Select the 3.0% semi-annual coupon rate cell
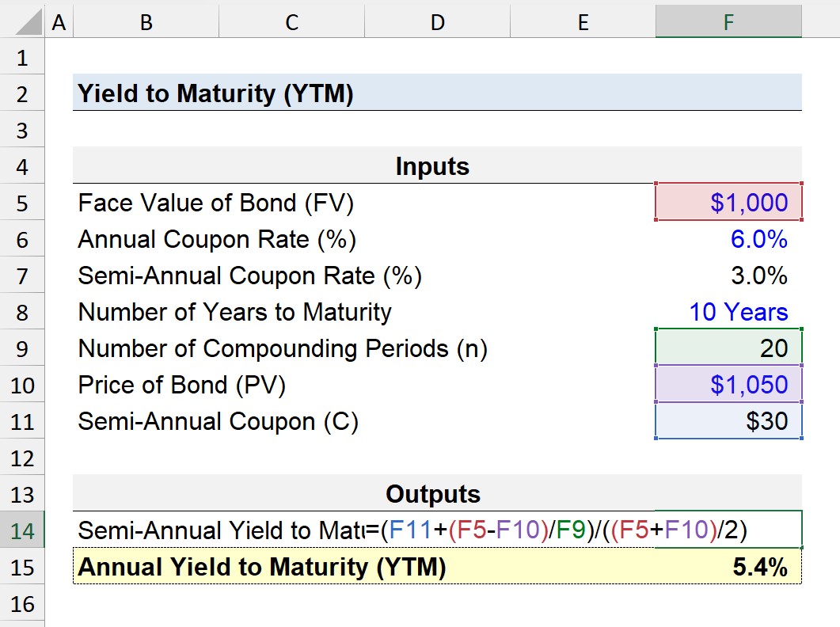This screenshot has height=627, width=840. (x=728, y=275)
